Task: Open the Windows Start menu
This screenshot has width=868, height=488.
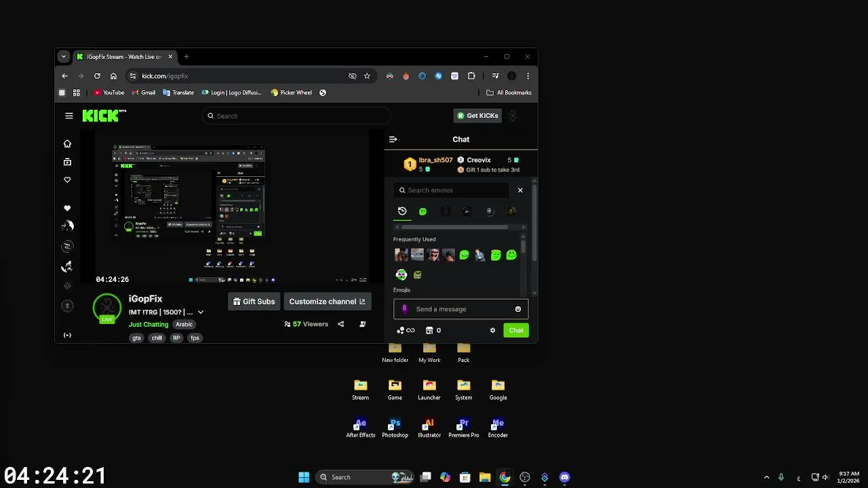Action: click(304, 477)
